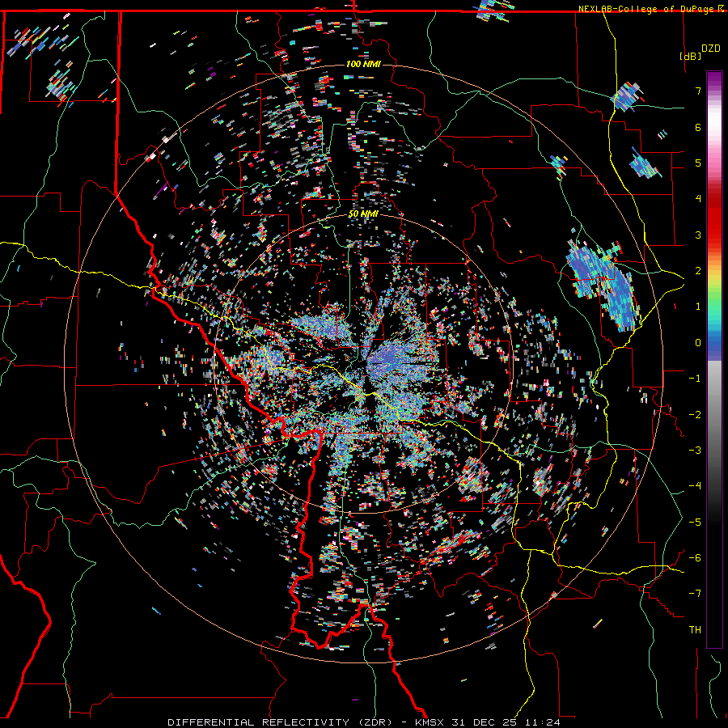728x728 pixels.
Task: Click the "KMSX" station identifier
Action: click(430, 722)
